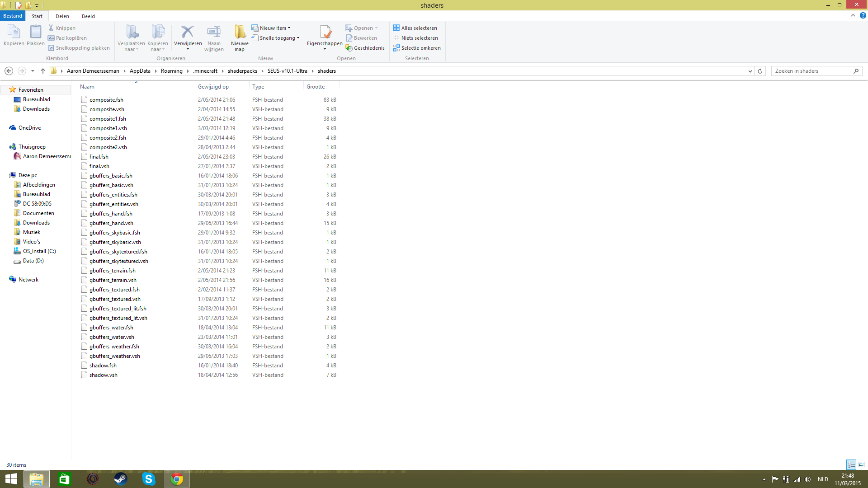The image size is (868, 488).
Task: Show hidden tray icons arrow
Action: [x=764, y=479]
